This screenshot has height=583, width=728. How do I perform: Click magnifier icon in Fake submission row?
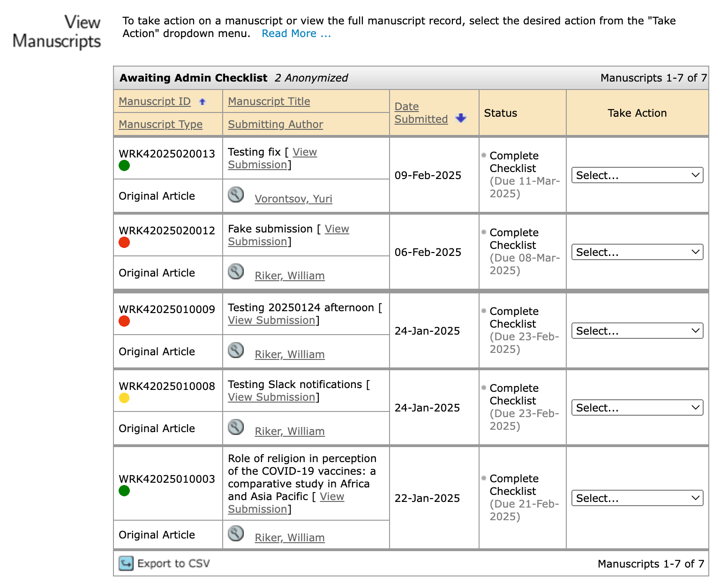coord(236,271)
